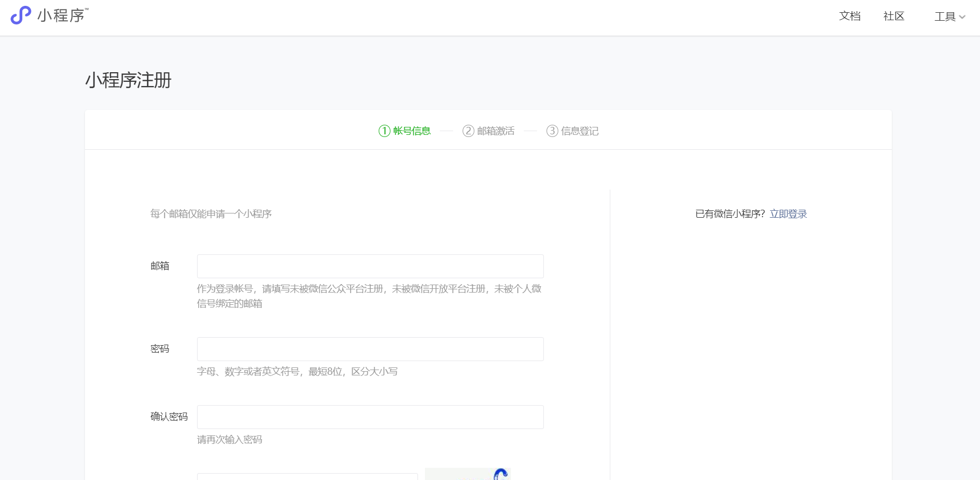Click the step 1 circled number icon
The width and height of the screenshot is (980, 480).
tap(384, 131)
